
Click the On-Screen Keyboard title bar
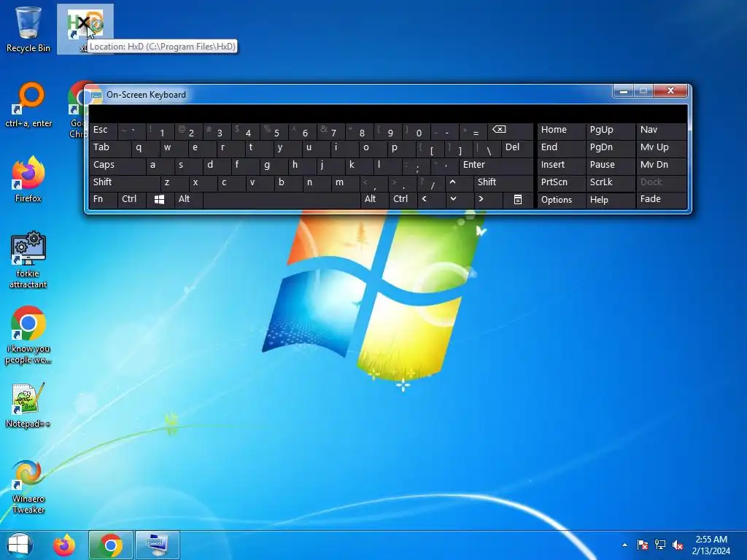pyautogui.click(x=350, y=94)
